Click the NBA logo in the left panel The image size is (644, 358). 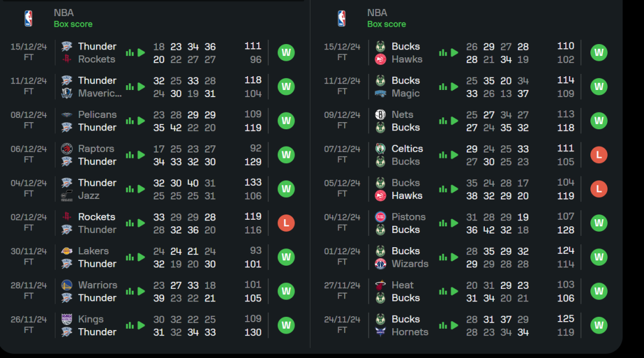[28, 18]
